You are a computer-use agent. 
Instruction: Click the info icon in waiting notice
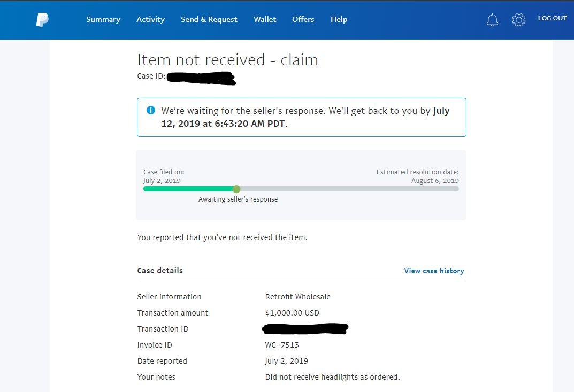coord(150,110)
